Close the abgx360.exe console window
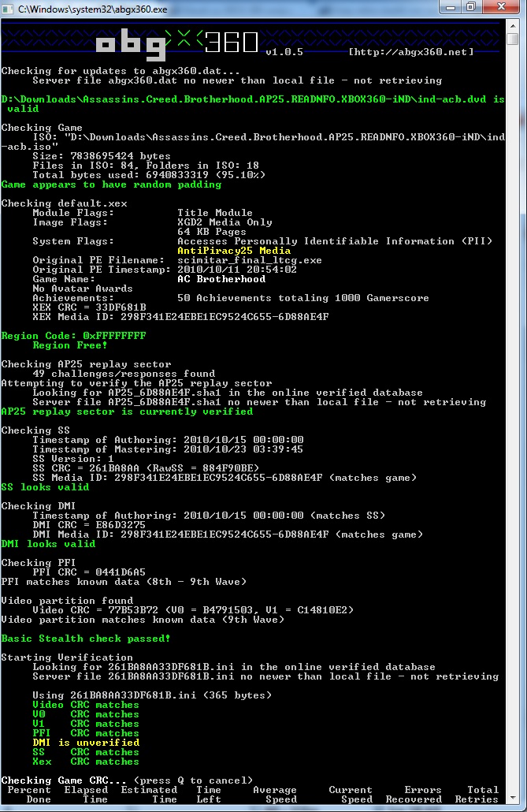Screen dimensions: 527x812 [500, 7]
